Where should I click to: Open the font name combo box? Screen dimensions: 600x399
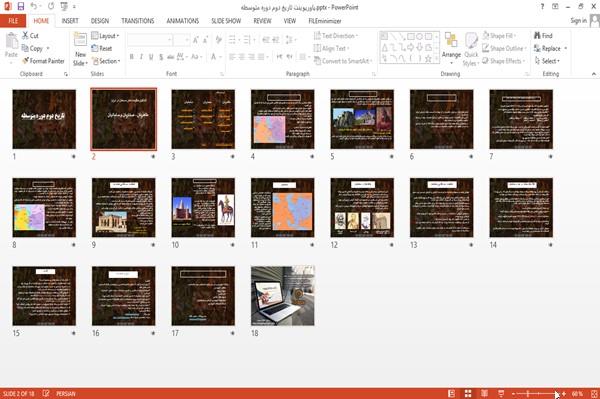click(150, 40)
